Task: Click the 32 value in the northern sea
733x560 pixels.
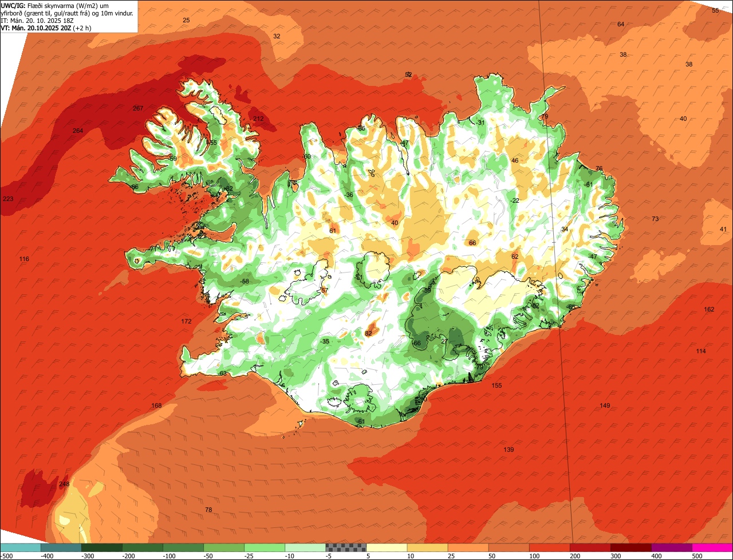Action: 277,36
